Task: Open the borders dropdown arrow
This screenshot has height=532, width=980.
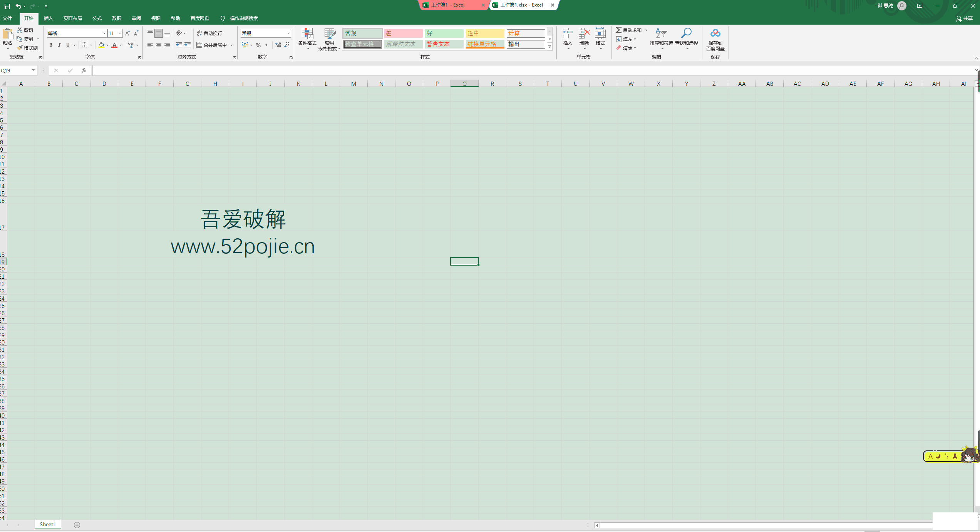Action: pos(91,45)
